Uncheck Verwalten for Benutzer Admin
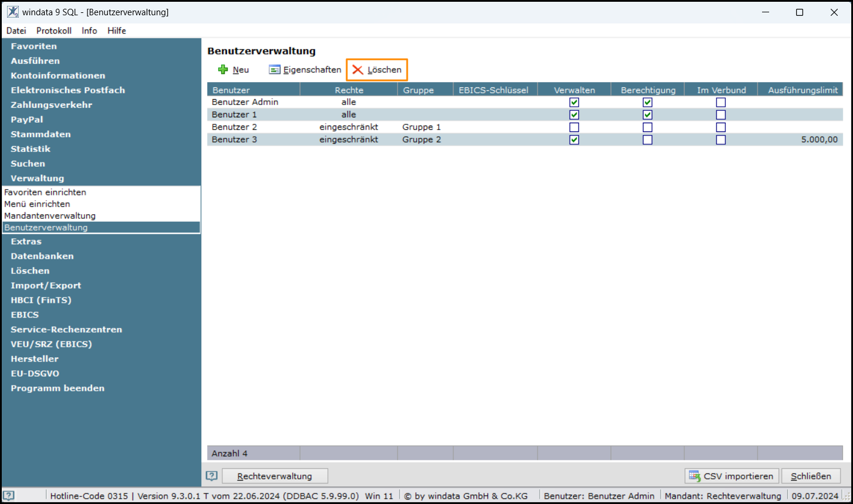Screen dimensions: 853x504 (x=574, y=102)
